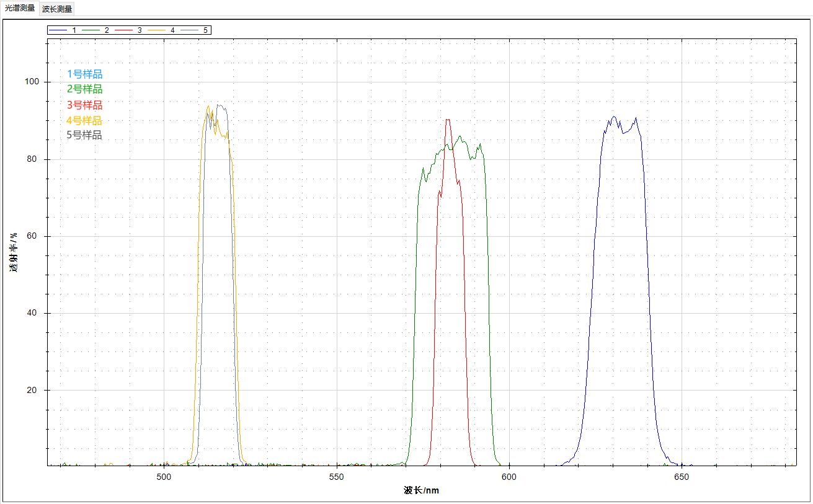Select the gray 5号样品 text label
Viewport: 813px width, 504px height.
pos(84,135)
